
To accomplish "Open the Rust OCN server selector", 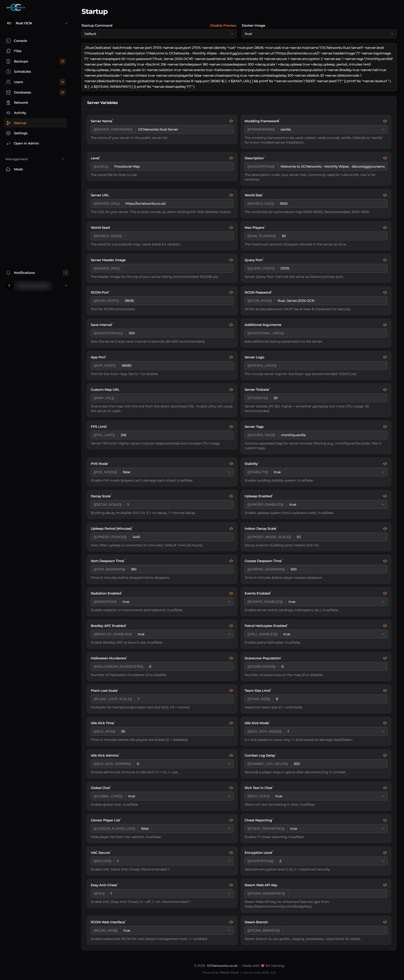I will pos(36,23).
